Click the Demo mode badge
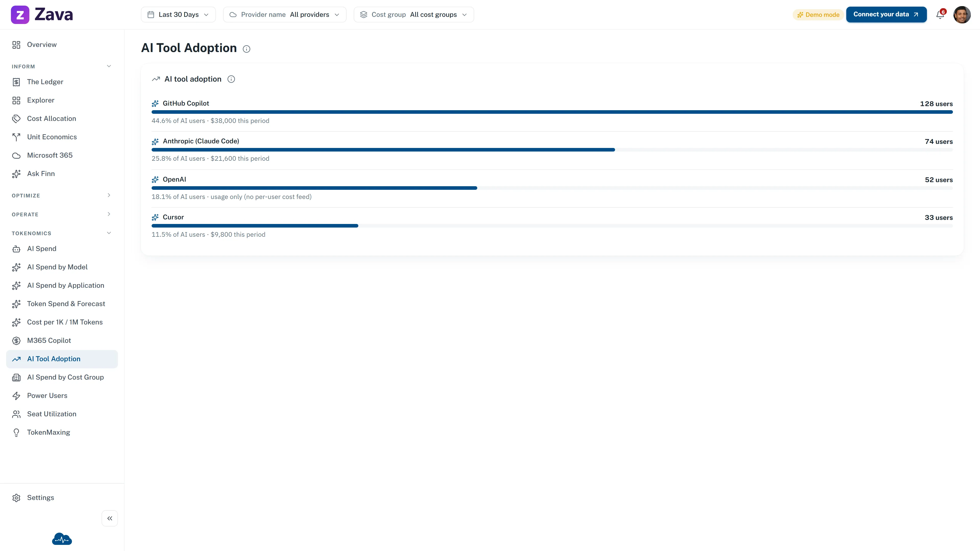980x551 pixels. (818, 15)
